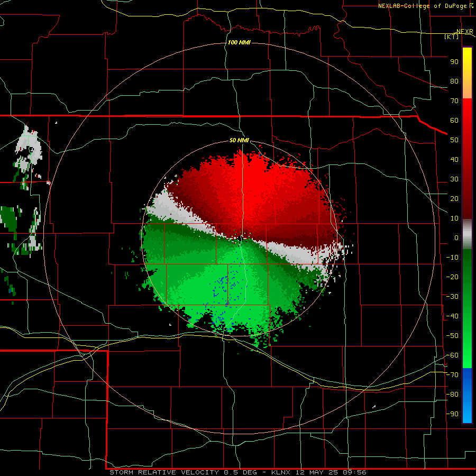Viewport: 476px width, 476px height.
Task: Click the -90 knot scale value
Action: click(452, 414)
